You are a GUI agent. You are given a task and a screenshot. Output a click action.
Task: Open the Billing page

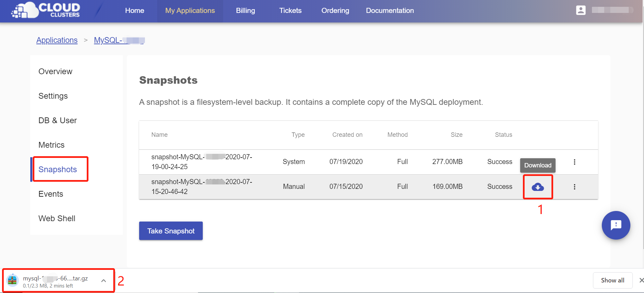click(x=245, y=11)
